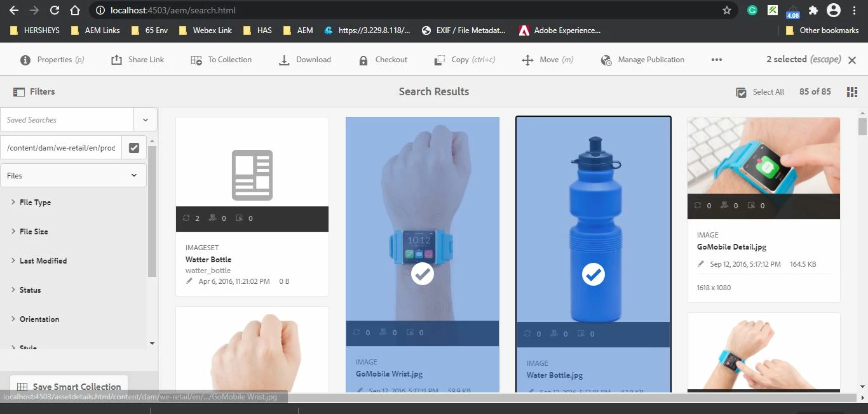The width and height of the screenshot is (868, 414).
Task: Go back in browser
Action: click(x=13, y=10)
